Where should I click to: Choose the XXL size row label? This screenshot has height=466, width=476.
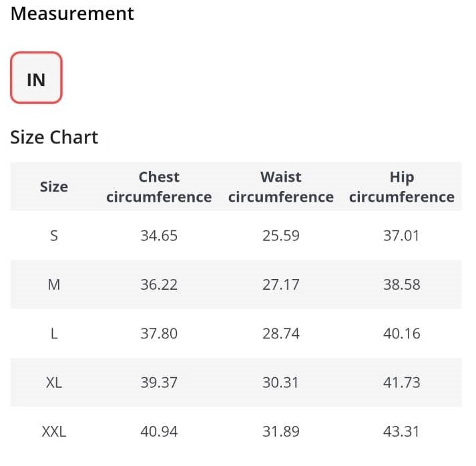pos(54,431)
